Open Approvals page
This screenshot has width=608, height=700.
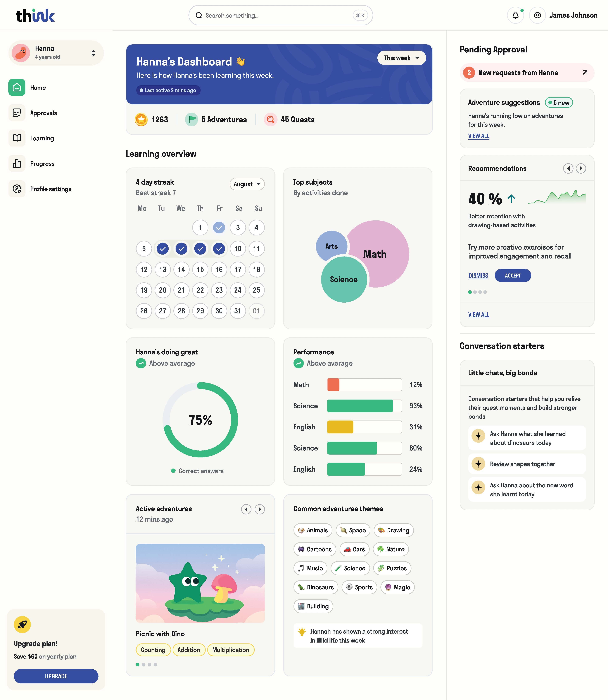click(x=43, y=113)
